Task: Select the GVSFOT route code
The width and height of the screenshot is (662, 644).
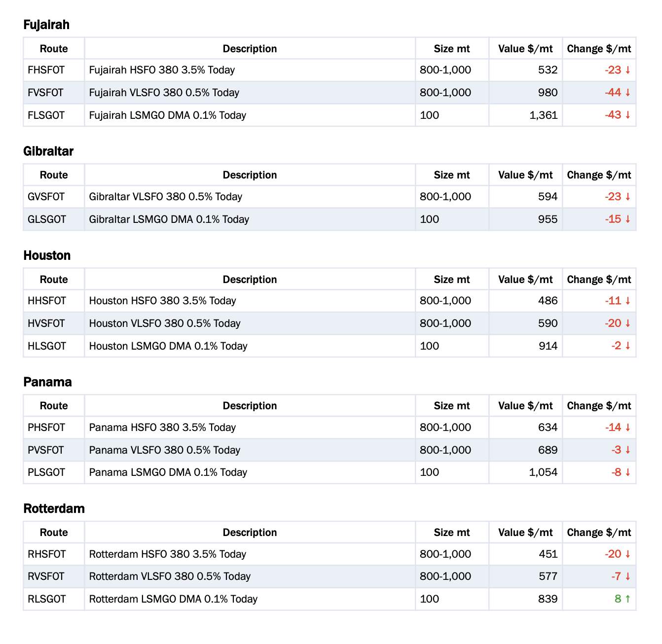Action: [x=46, y=197]
